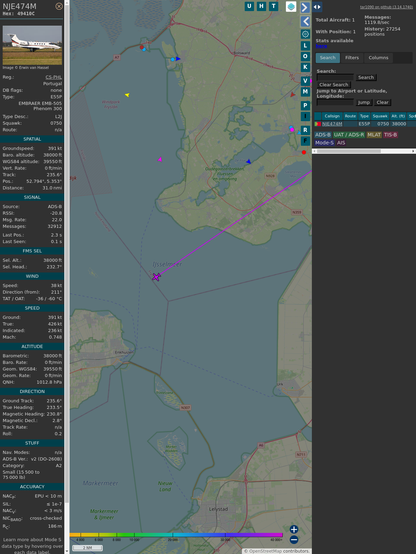Click the 2 NM map scale indicator
The height and width of the screenshot is (554, 416).
tap(87, 548)
